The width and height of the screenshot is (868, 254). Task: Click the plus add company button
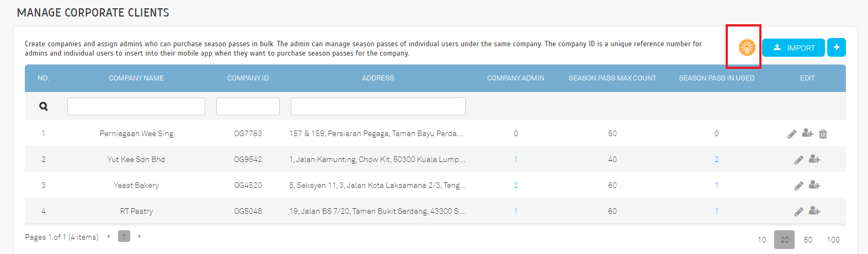coord(837,48)
